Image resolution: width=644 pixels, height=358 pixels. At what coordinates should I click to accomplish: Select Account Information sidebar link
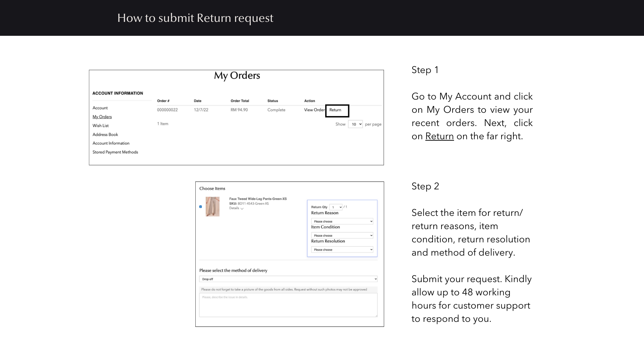tap(111, 143)
